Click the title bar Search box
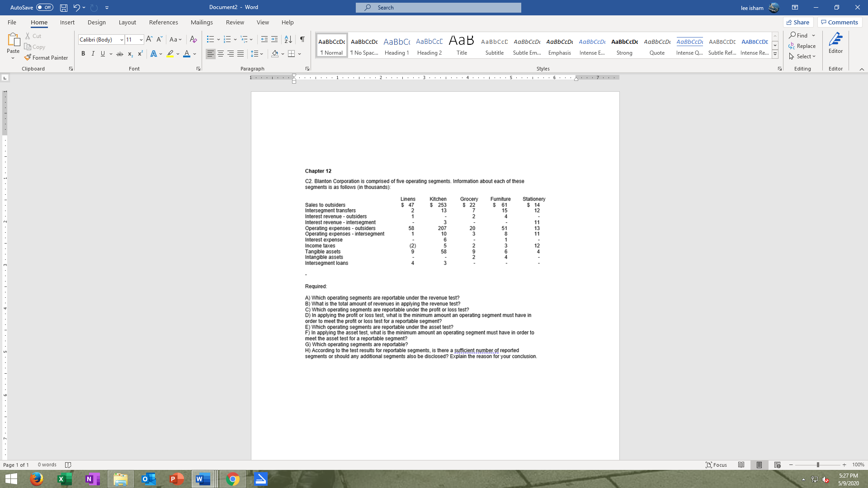 click(x=438, y=7)
